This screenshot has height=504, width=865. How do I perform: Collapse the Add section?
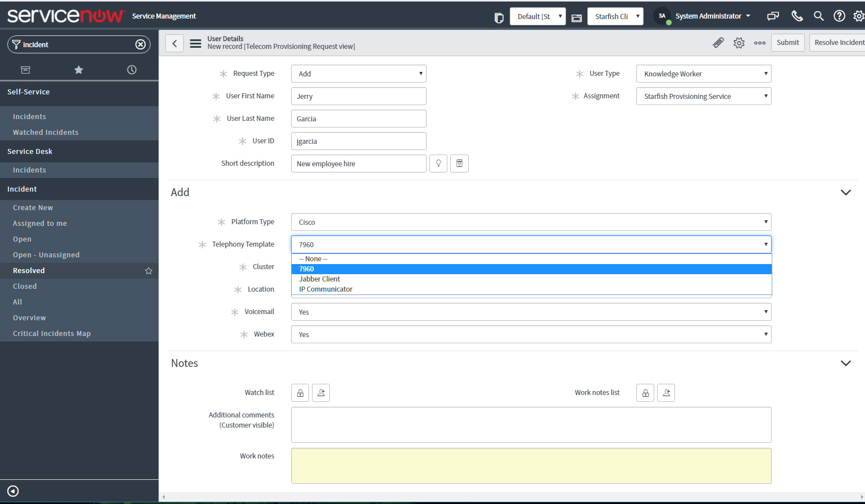click(x=845, y=192)
